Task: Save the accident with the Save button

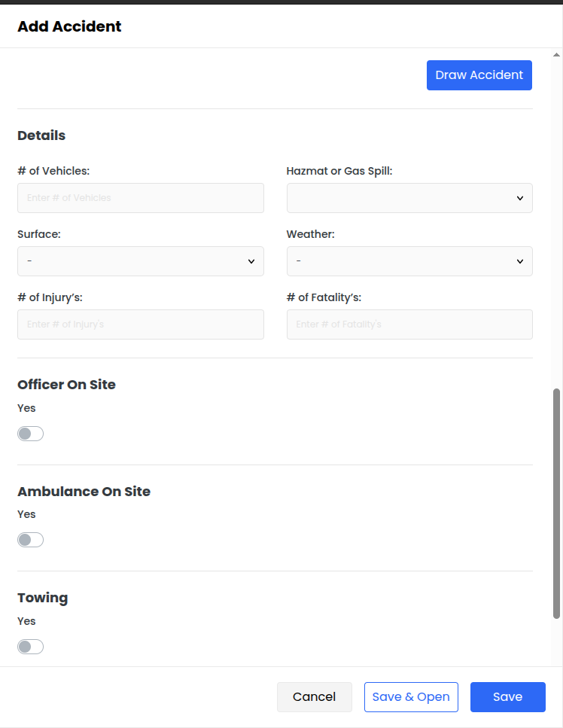Action: 507,697
